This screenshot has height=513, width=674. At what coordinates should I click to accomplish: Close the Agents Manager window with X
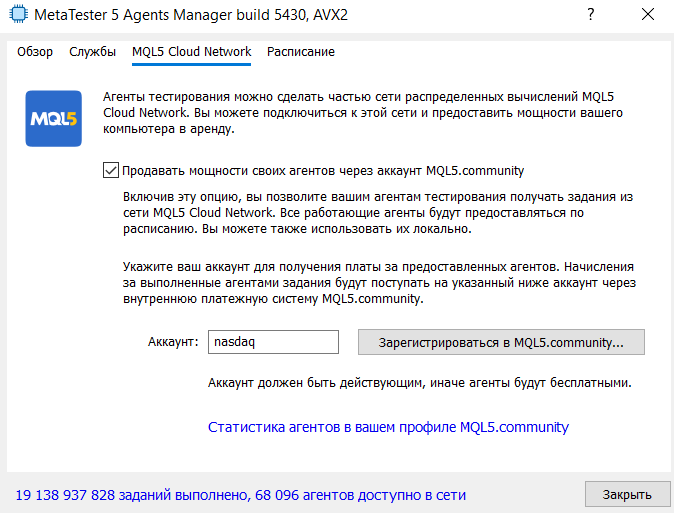(647, 15)
